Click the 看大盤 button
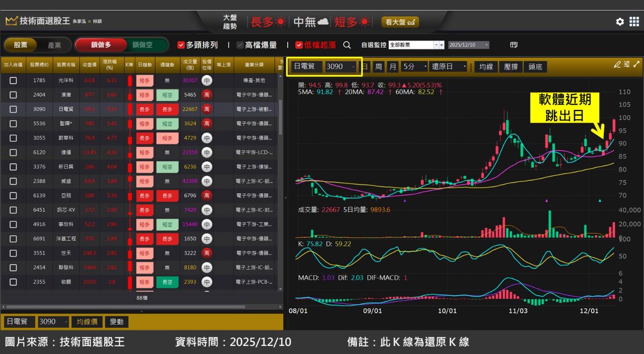 (x=400, y=22)
